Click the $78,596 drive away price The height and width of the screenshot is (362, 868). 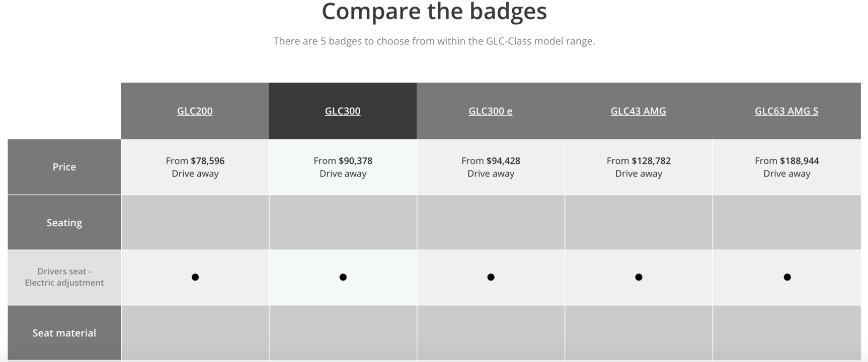pyautogui.click(x=195, y=167)
